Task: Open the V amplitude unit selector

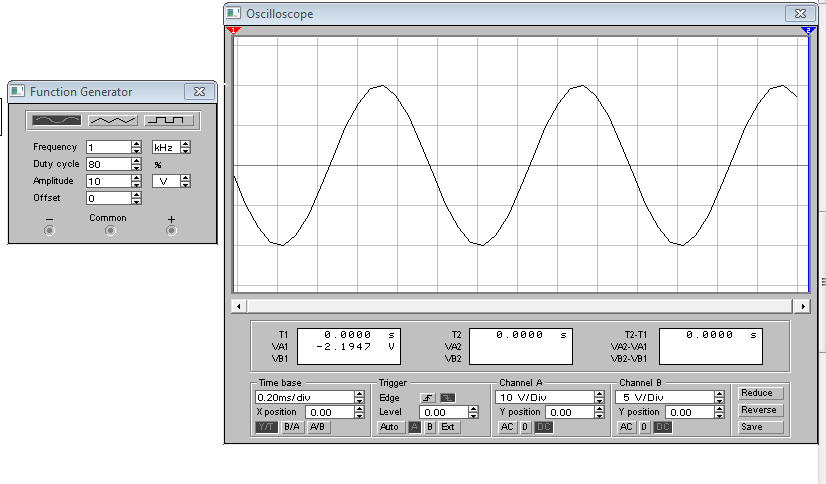Action: click(x=185, y=181)
